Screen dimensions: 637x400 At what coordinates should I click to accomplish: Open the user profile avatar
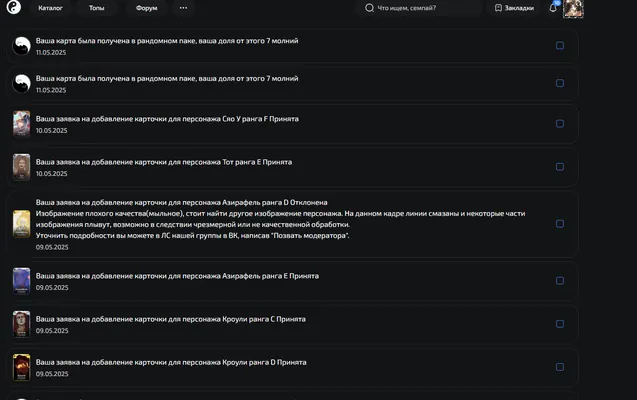(x=573, y=9)
